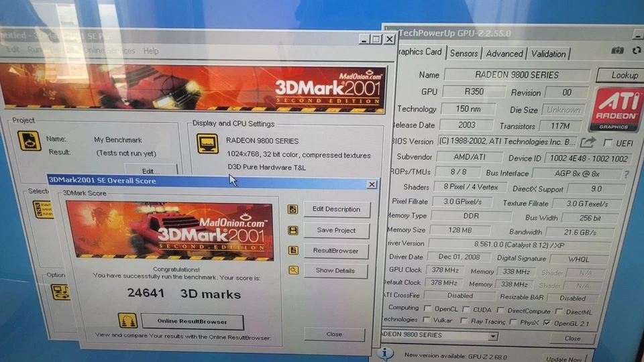Viewport: 644px width, 362px height.
Task: Click the Bandwidth value 21.6 GB/s
Action: [580, 233]
